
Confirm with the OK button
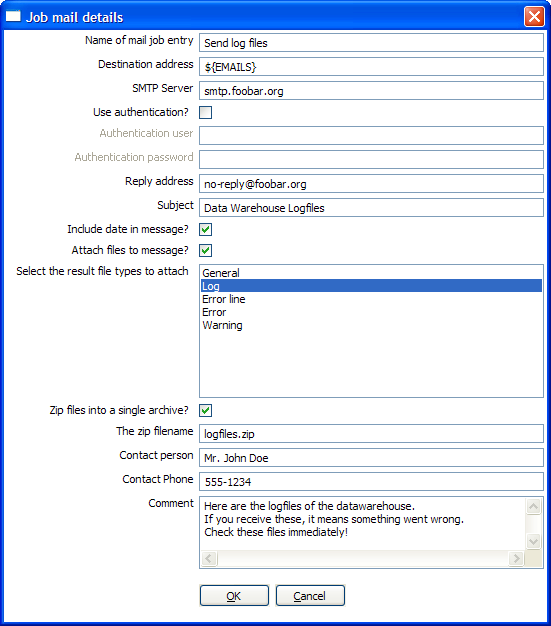[234, 596]
